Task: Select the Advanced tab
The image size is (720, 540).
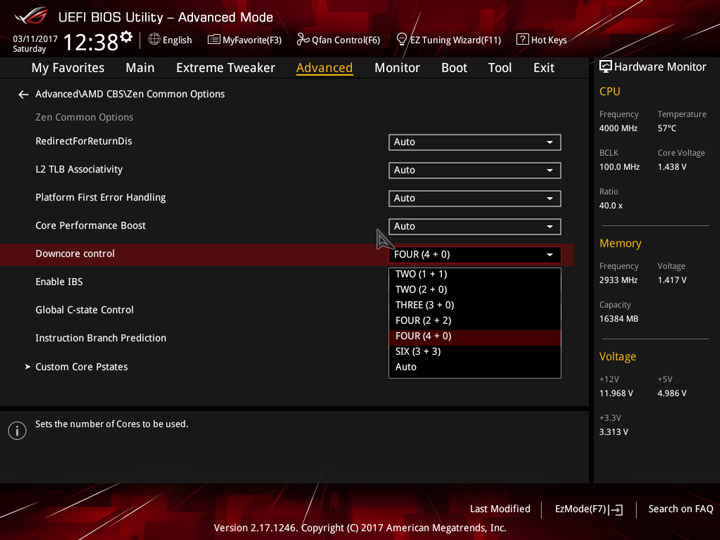Action: [x=325, y=68]
